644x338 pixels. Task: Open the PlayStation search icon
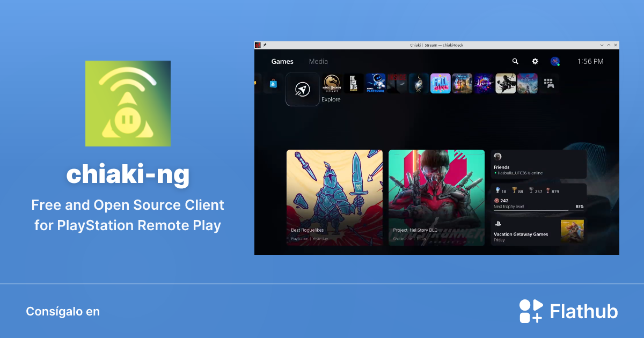click(x=515, y=62)
